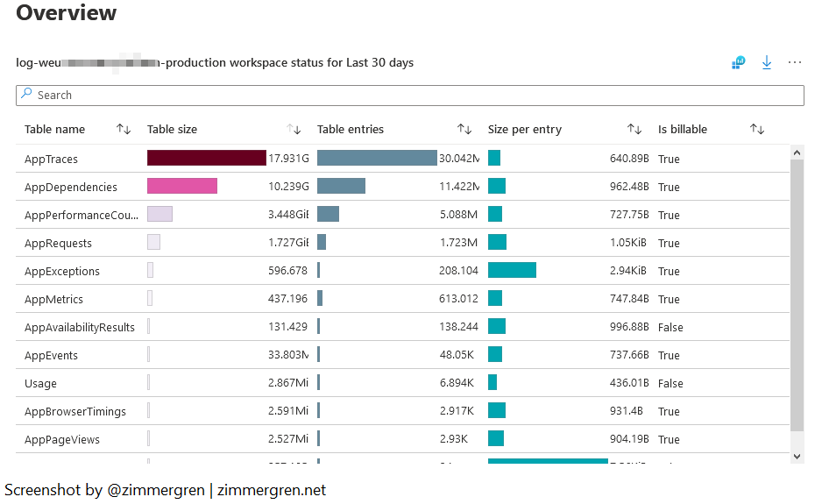Sort by Is billable column arrows

click(757, 130)
